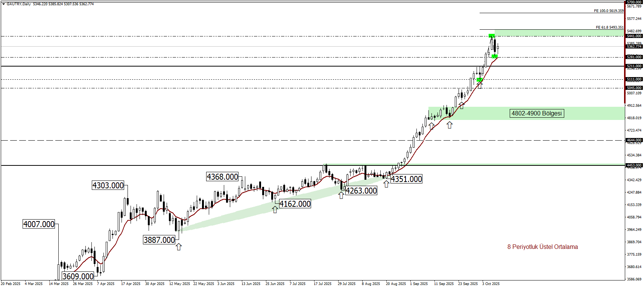Click the 14 Mar 2025 date label
This screenshot has width=644, height=288.
[59, 284]
